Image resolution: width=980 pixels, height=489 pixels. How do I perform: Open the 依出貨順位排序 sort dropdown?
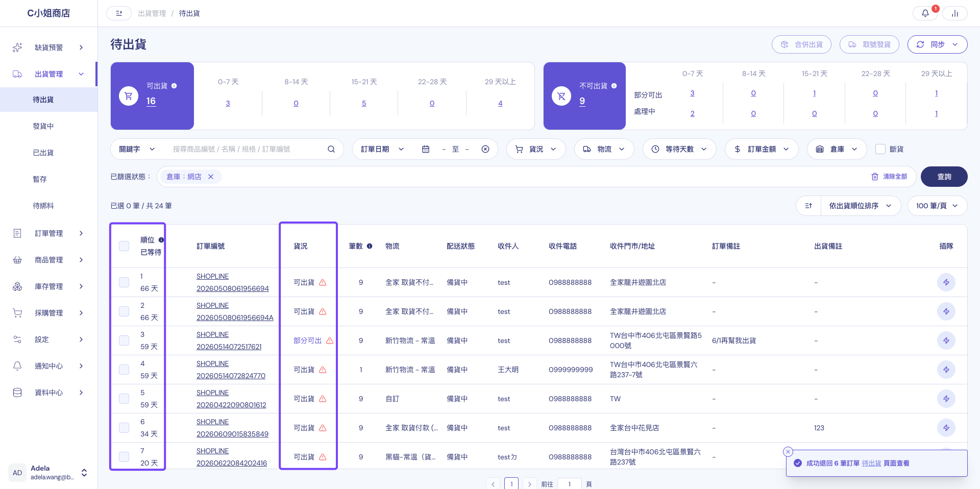(x=860, y=206)
